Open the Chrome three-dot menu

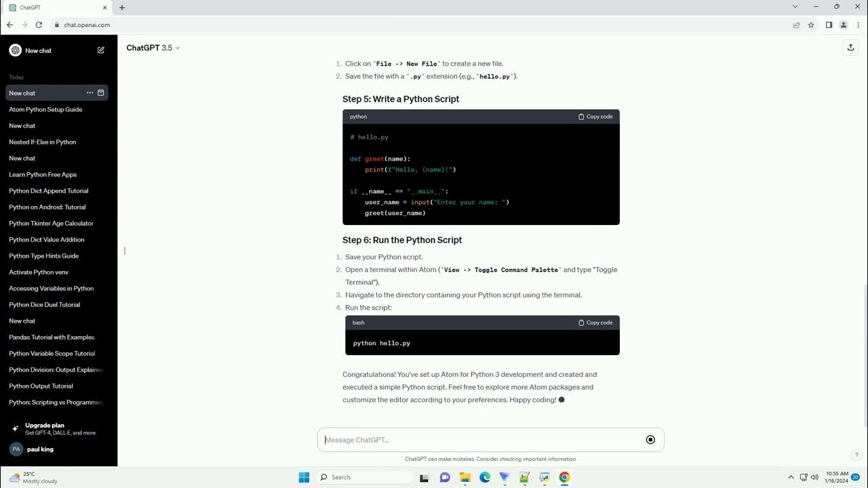858,25
